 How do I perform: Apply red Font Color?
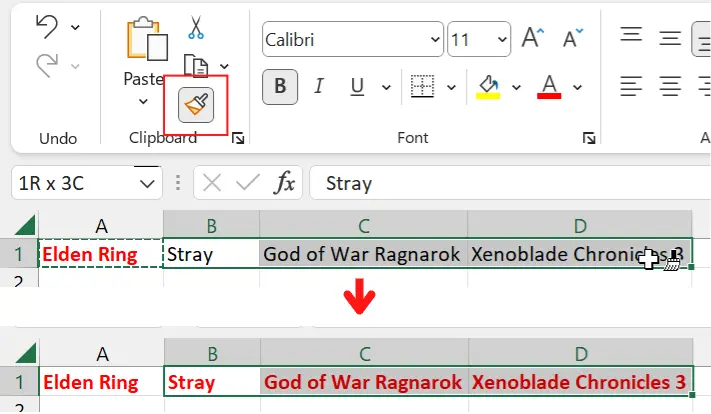pyautogui.click(x=549, y=87)
